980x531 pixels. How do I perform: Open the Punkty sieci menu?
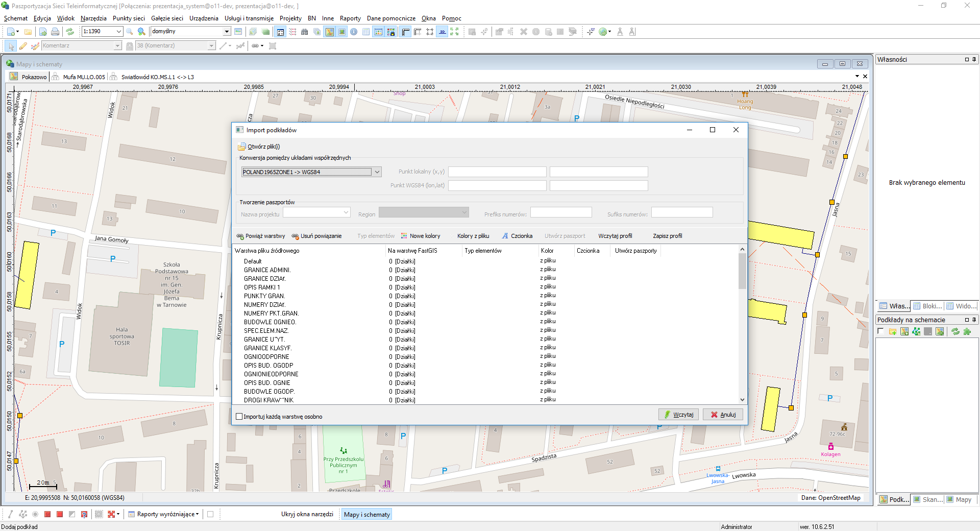click(x=129, y=18)
